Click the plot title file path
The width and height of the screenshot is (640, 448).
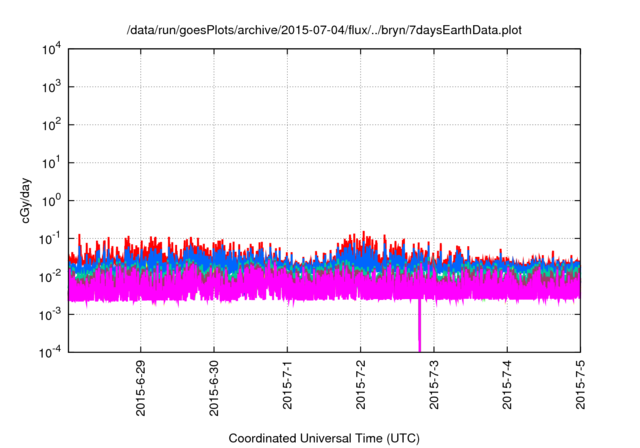point(324,30)
